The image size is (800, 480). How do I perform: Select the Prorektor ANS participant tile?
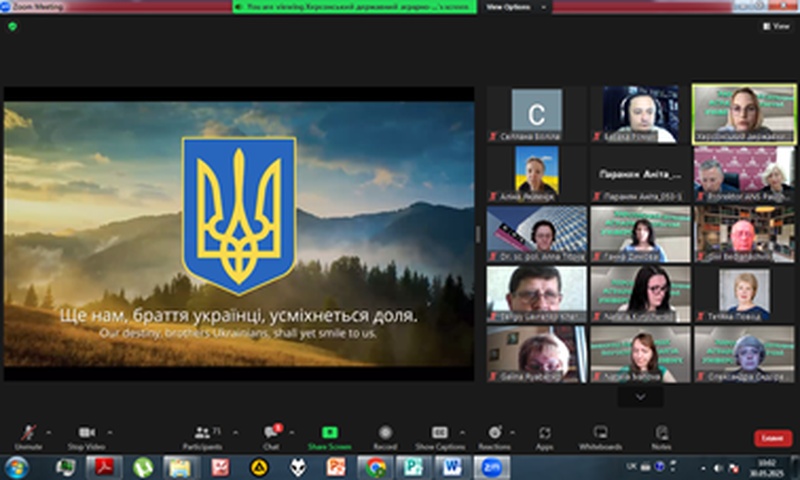pyautogui.click(x=744, y=174)
